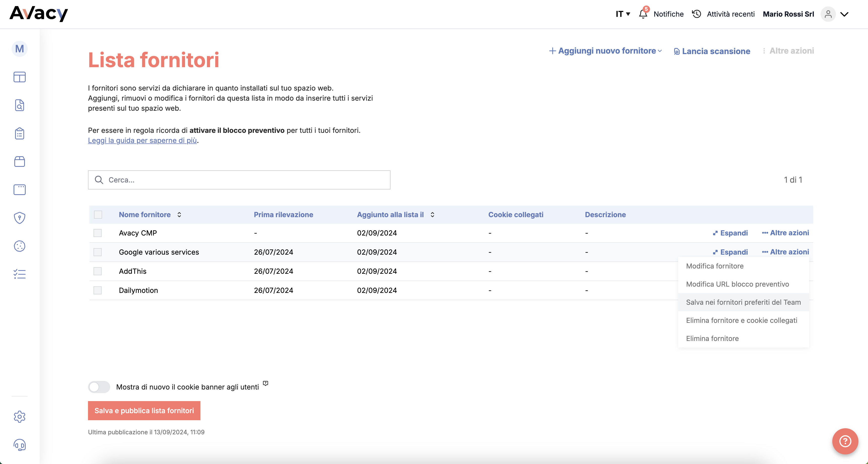This screenshot has width=868, height=464.
Task: Click the Google various services name
Action: (159, 252)
